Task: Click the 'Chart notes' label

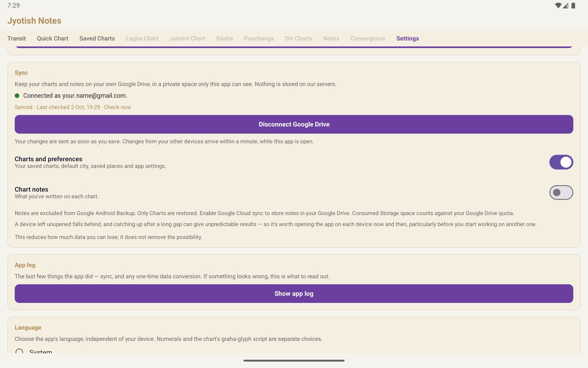Action: tap(32, 190)
